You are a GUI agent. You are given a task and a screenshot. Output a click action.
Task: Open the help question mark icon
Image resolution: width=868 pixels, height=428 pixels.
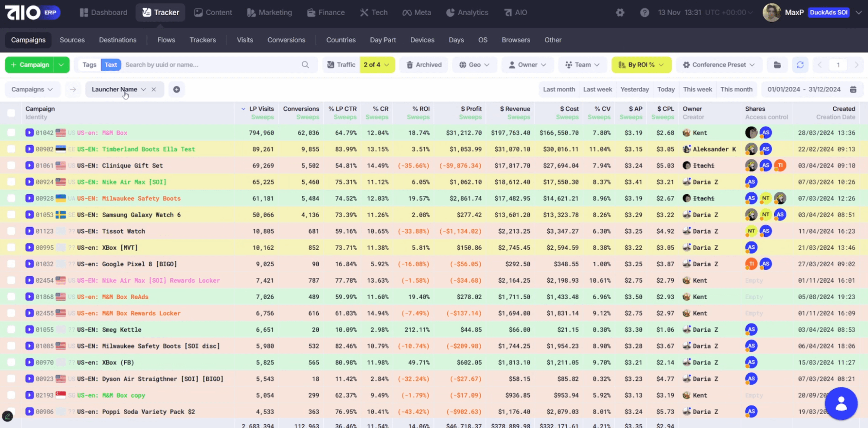tap(644, 13)
